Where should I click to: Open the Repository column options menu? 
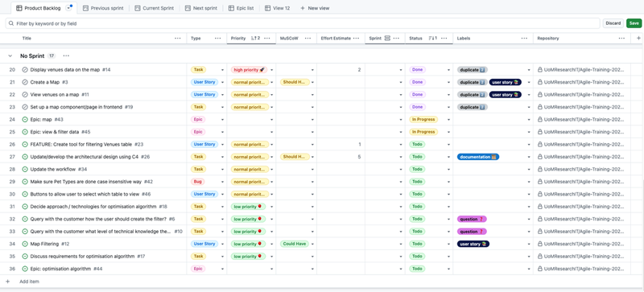coord(621,38)
